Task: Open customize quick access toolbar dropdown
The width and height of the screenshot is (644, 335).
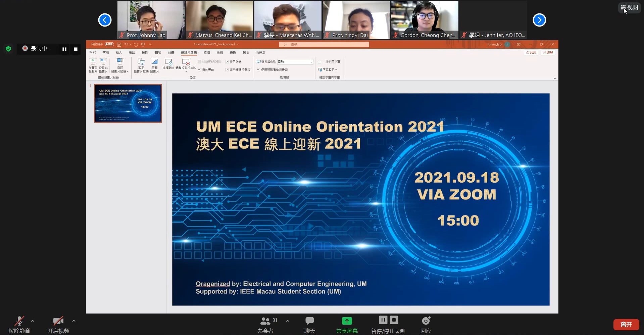Action: pyautogui.click(x=150, y=44)
